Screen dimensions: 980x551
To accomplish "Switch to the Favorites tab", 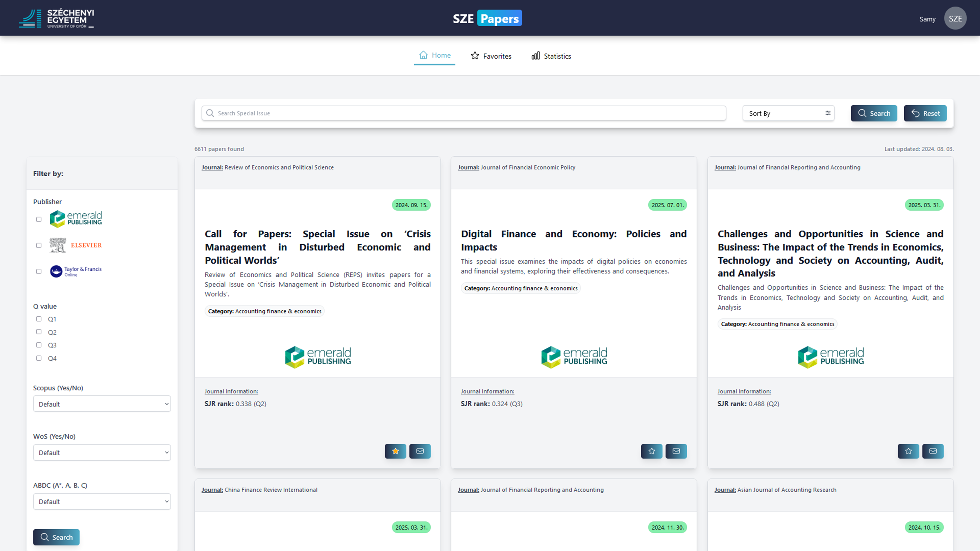I will click(x=491, y=56).
